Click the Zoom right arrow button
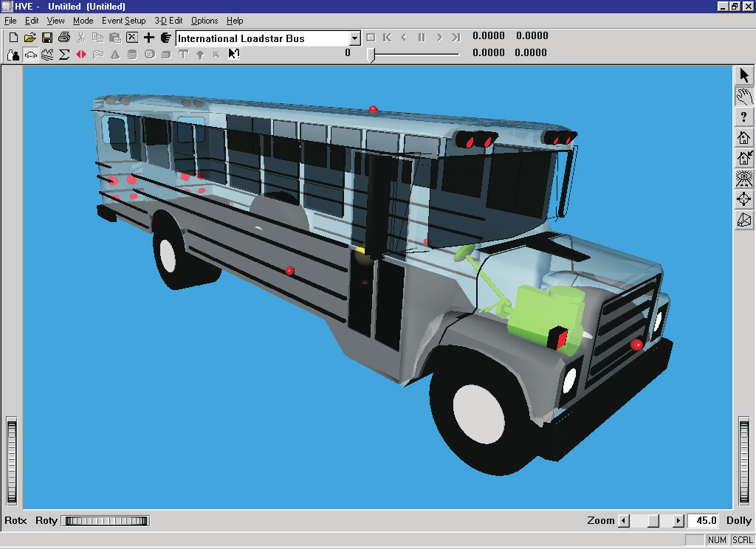 coord(678,520)
